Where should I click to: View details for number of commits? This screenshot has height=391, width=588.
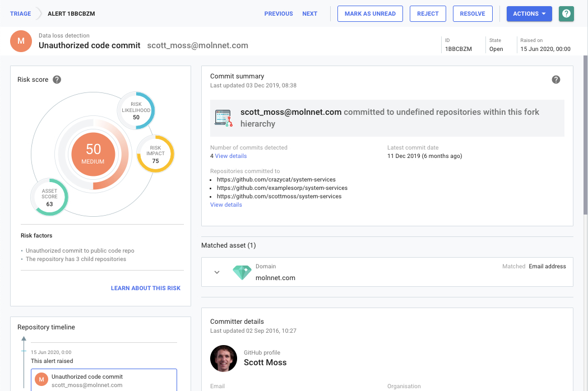point(230,156)
